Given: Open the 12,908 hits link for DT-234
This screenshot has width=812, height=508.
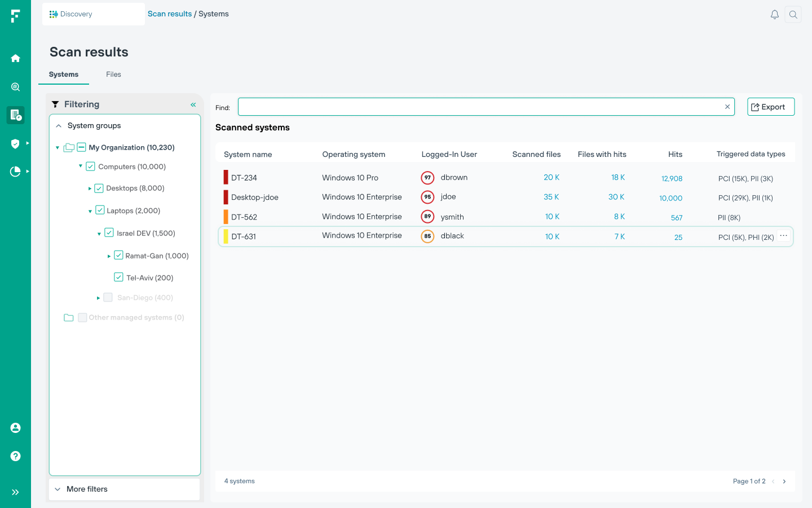Looking at the screenshot, I should point(672,179).
